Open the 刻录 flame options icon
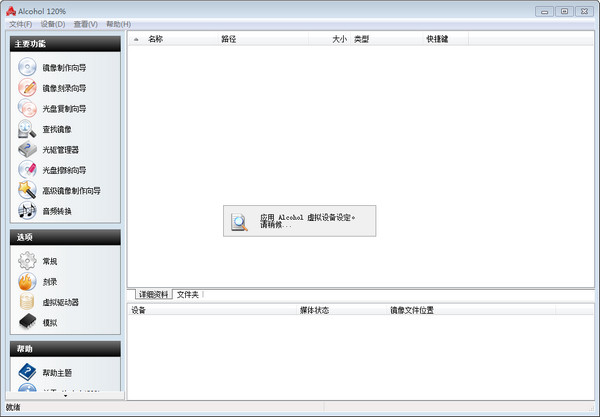The height and width of the screenshot is (417, 600). [27, 282]
